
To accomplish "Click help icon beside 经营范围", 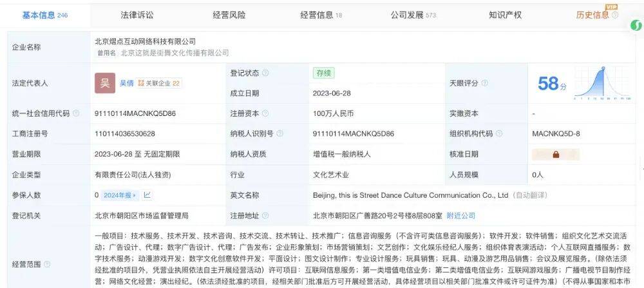I will [x=47, y=264].
